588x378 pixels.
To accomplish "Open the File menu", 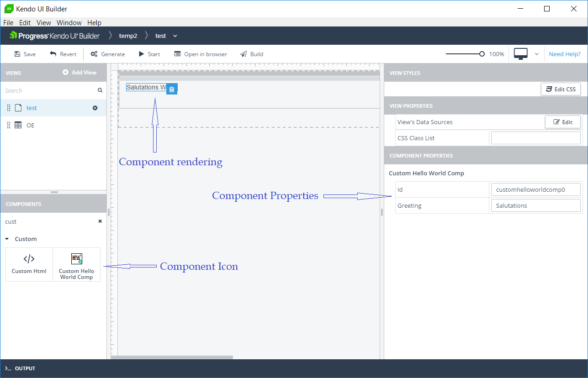I will 8,23.
